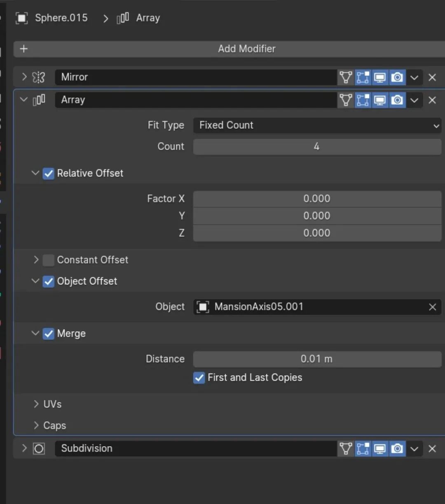Disable Relative Offset checkbox
This screenshot has width=445, height=504.
click(49, 173)
